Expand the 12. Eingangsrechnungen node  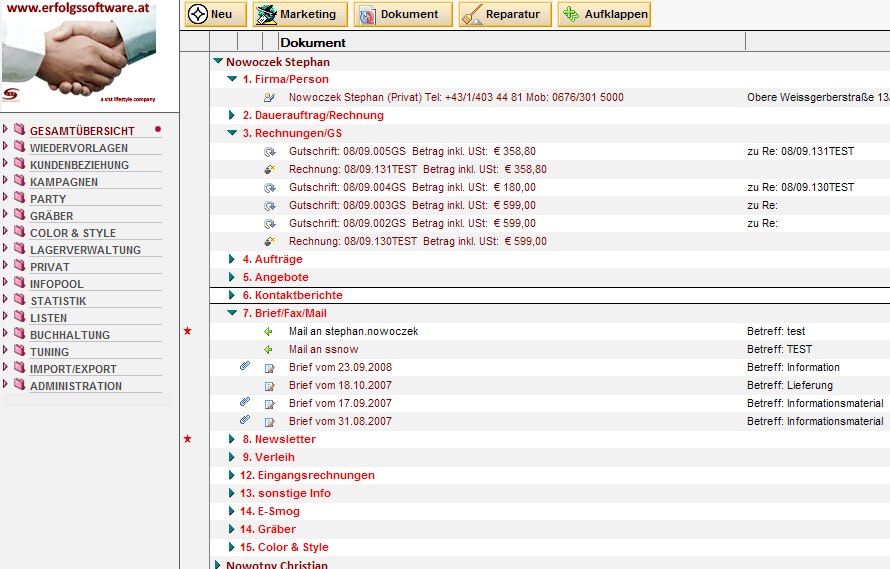coord(232,476)
